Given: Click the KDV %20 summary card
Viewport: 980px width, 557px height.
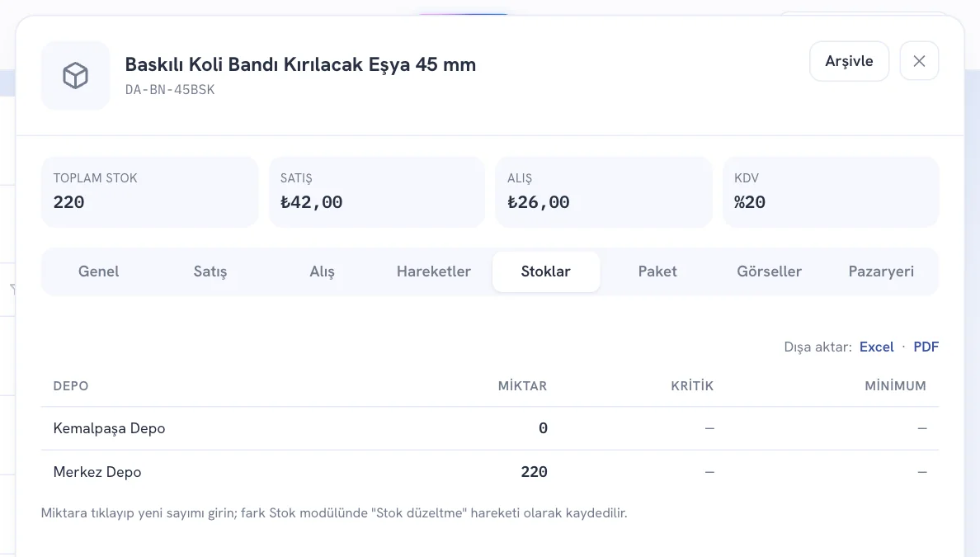Looking at the screenshot, I should (x=831, y=192).
